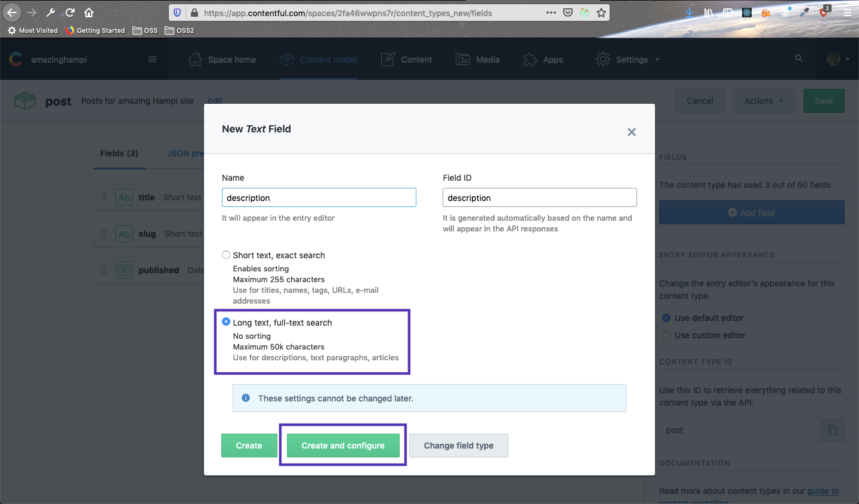Screen dimensions: 859x504
Task: Toggle the browser sidebar icon
Action: 728,13
